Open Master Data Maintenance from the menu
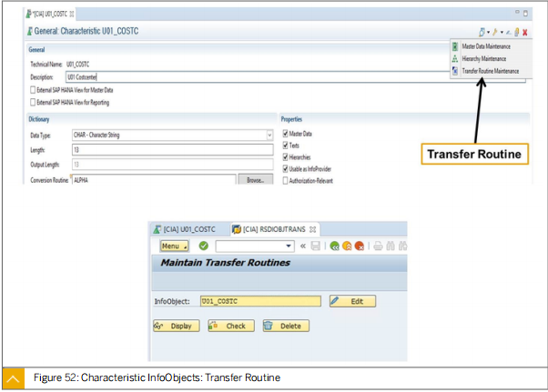 pyautogui.click(x=486, y=46)
